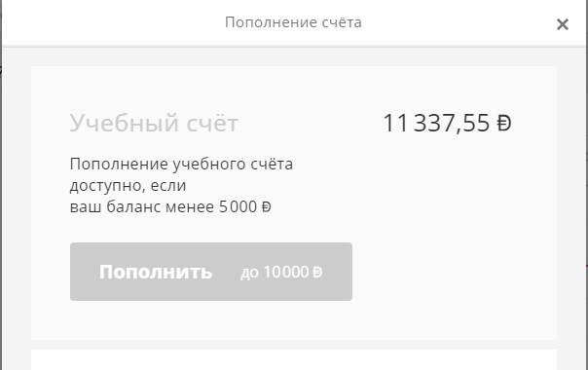This screenshot has height=370, width=588.
Task: Click the ваш баланс менее 5000 text
Action: 164,206
